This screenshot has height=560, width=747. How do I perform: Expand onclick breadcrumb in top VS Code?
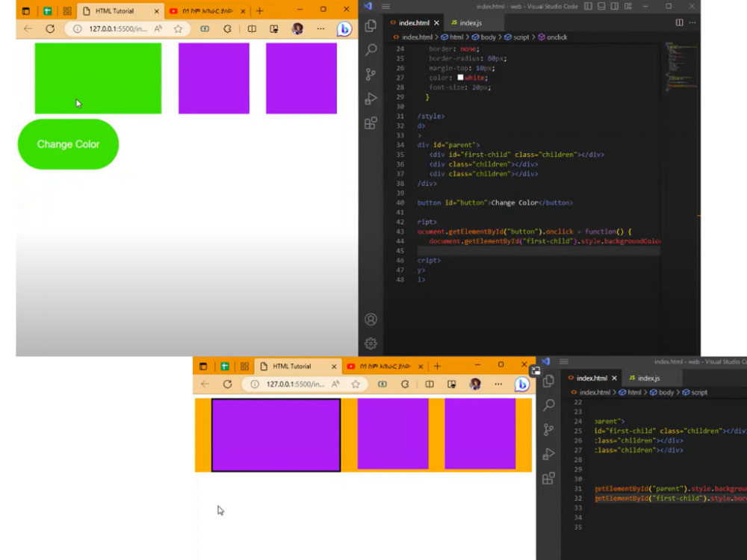pyautogui.click(x=553, y=37)
